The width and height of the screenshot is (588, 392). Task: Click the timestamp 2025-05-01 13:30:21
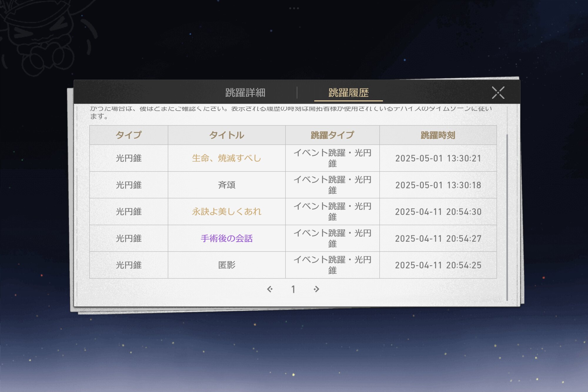[438, 158]
